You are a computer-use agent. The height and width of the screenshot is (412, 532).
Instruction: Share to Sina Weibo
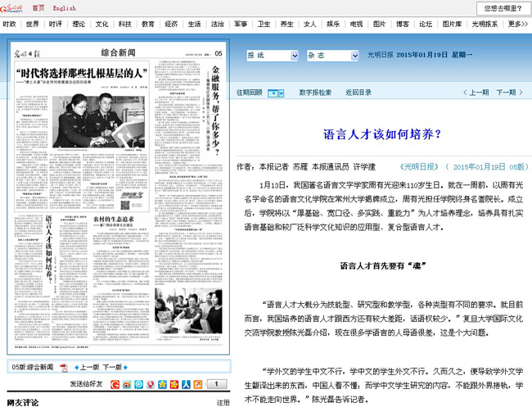click(127, 384)
